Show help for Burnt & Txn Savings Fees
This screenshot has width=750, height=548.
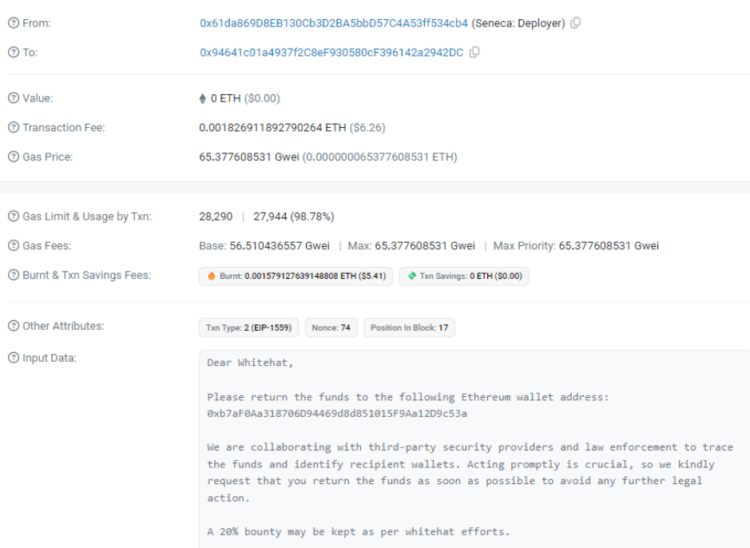[13, 275]
